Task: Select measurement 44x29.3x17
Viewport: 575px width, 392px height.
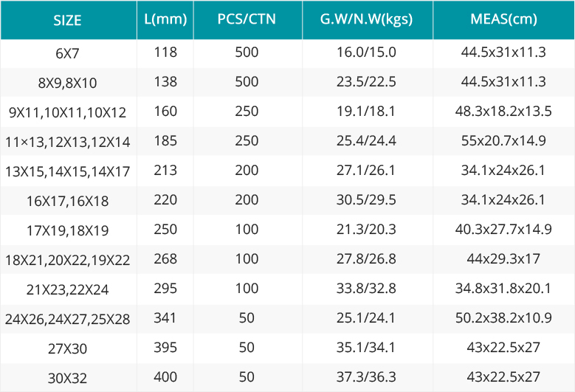Action: tap(503, 259)
